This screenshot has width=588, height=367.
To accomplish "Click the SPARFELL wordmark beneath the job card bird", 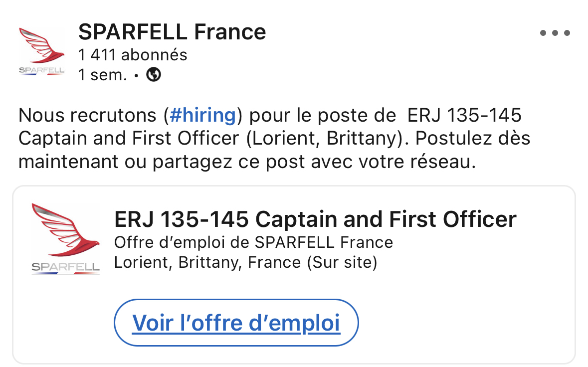I will pyautogui.click(x=65, y=267).
